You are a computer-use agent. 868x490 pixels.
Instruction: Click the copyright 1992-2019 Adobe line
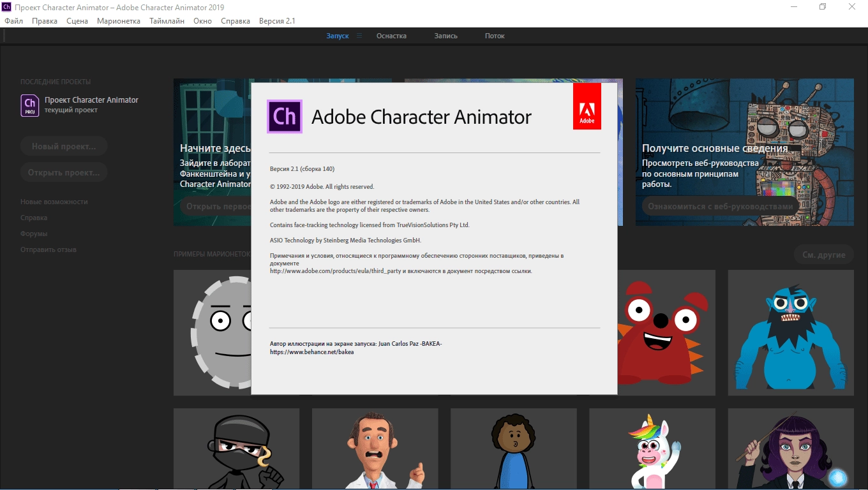(322, 187)
